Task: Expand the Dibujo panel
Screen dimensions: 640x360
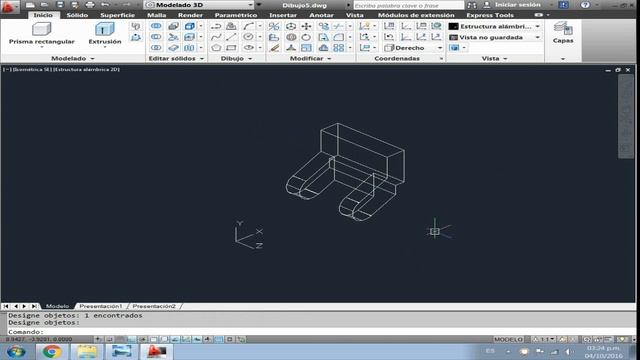Action: tap(236, 58)
